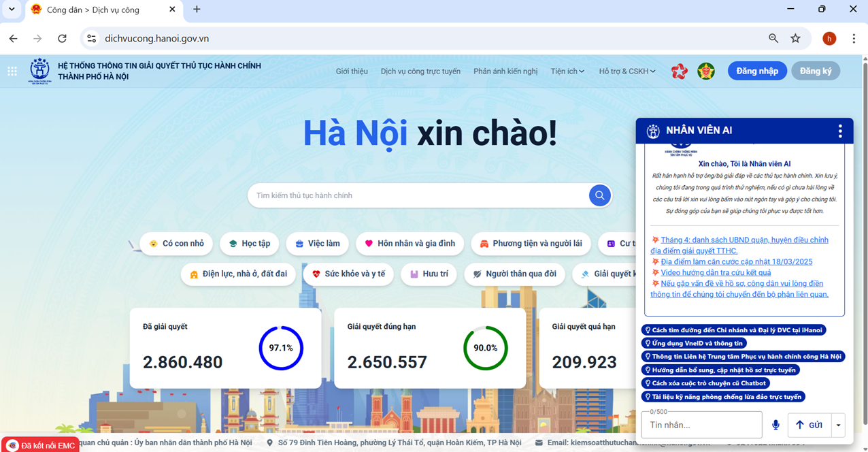Screen dimensions: 868x452
Task: Select Phương tiện và người lái chip
Action: pos(531,244)
